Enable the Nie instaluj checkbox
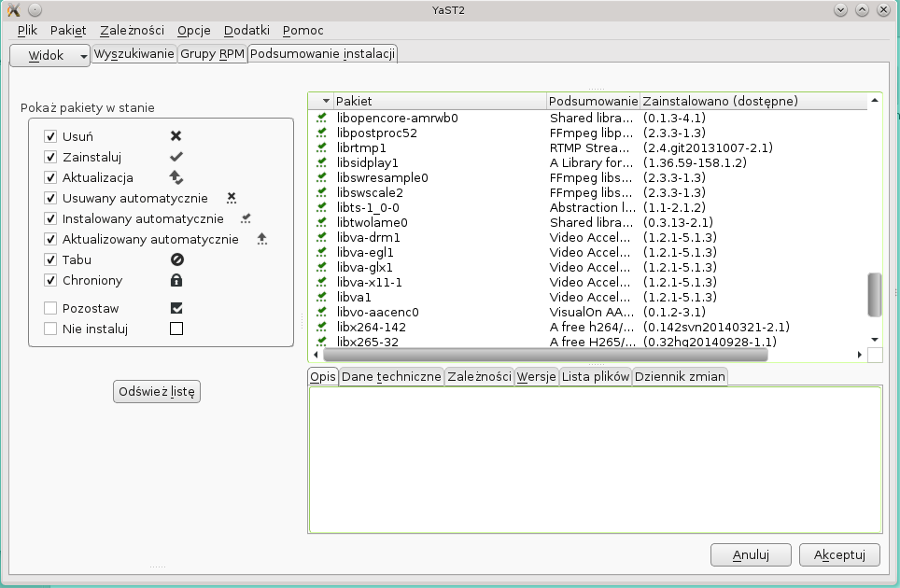 point(51,329)
